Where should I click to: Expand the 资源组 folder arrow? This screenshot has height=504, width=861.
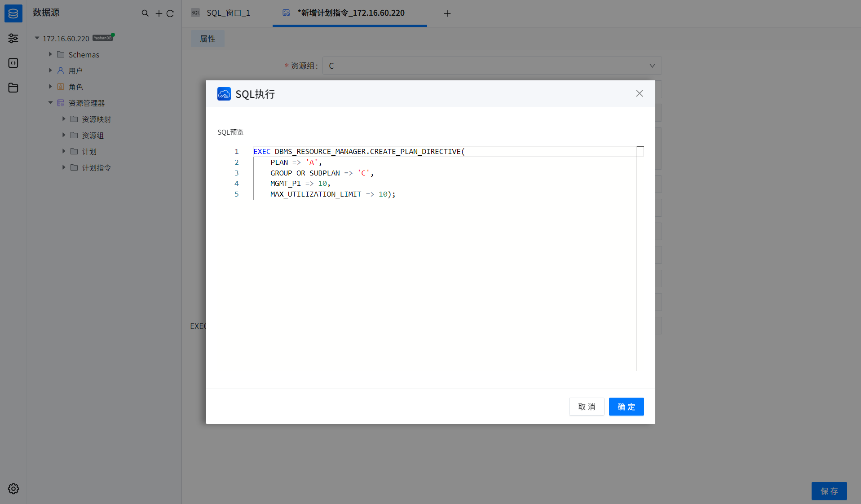[64, 135]
